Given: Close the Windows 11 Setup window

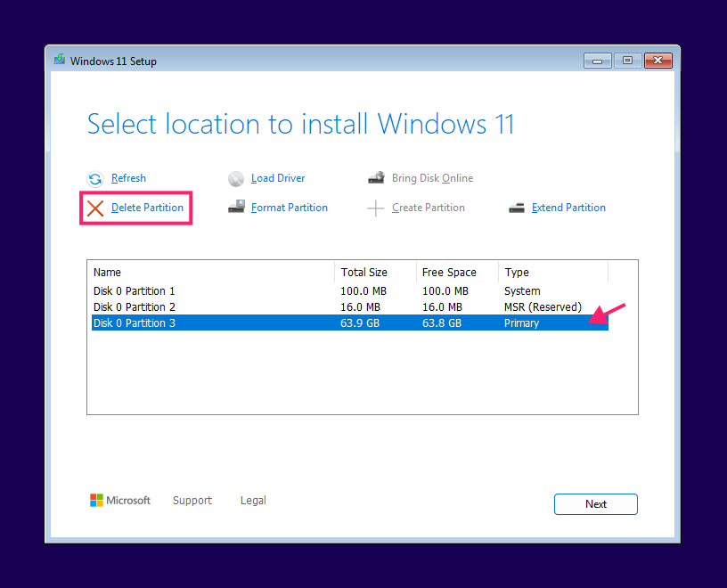Looking at the screenshot, I should pyautogui.click(x=658, y=61).
